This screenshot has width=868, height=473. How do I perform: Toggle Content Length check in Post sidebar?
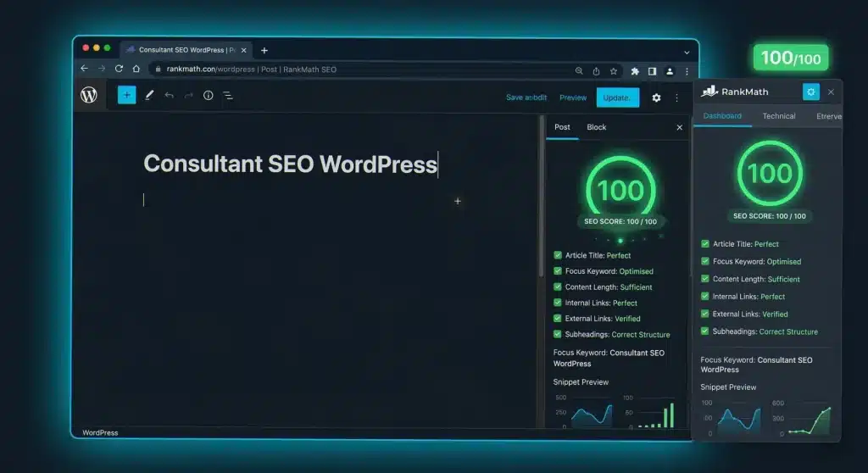pyautogui.click(x=558, y=287)
